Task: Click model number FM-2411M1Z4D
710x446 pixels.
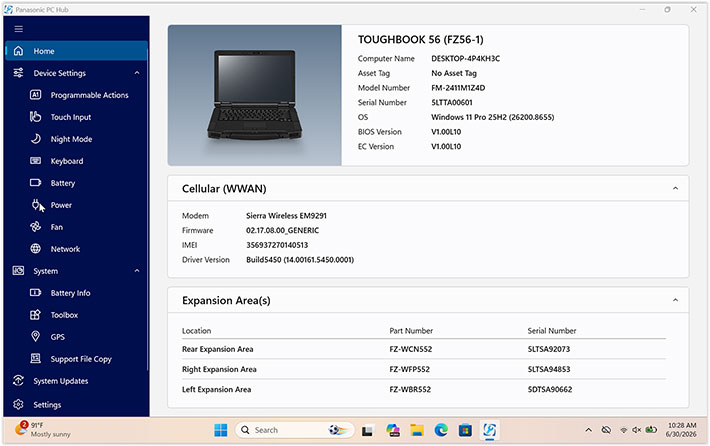Action: tap(458, 88)
